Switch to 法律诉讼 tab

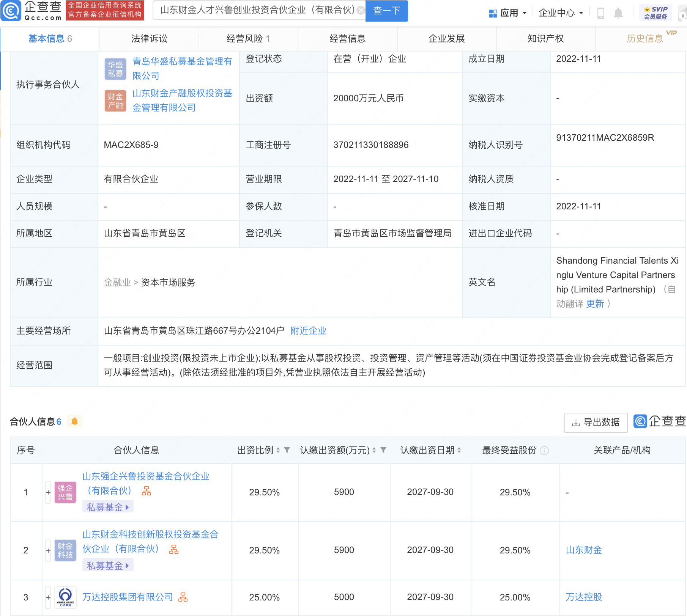point(149,39)
